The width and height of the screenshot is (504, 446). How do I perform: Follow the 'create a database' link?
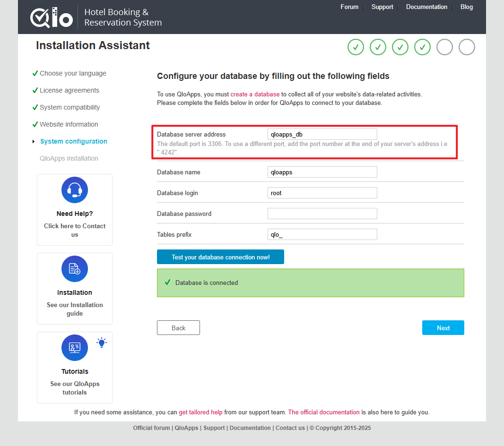255,94
